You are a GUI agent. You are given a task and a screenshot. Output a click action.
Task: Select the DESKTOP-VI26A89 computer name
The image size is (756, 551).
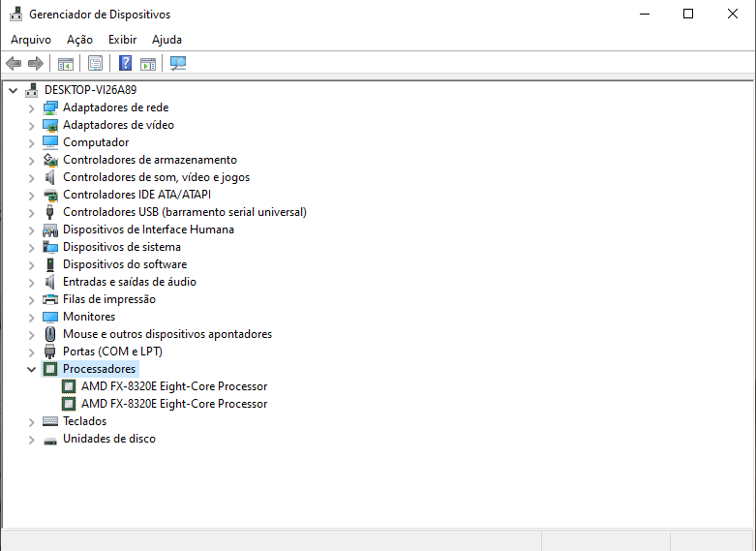point(90,90)
